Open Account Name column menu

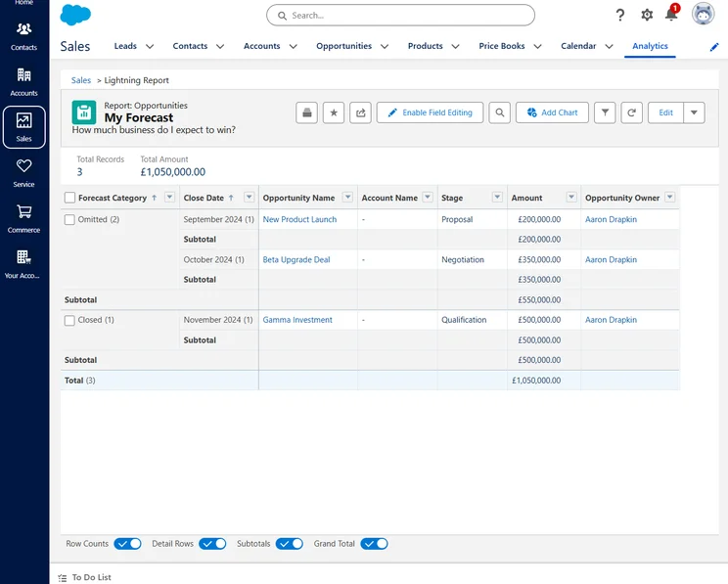[428, 197]
